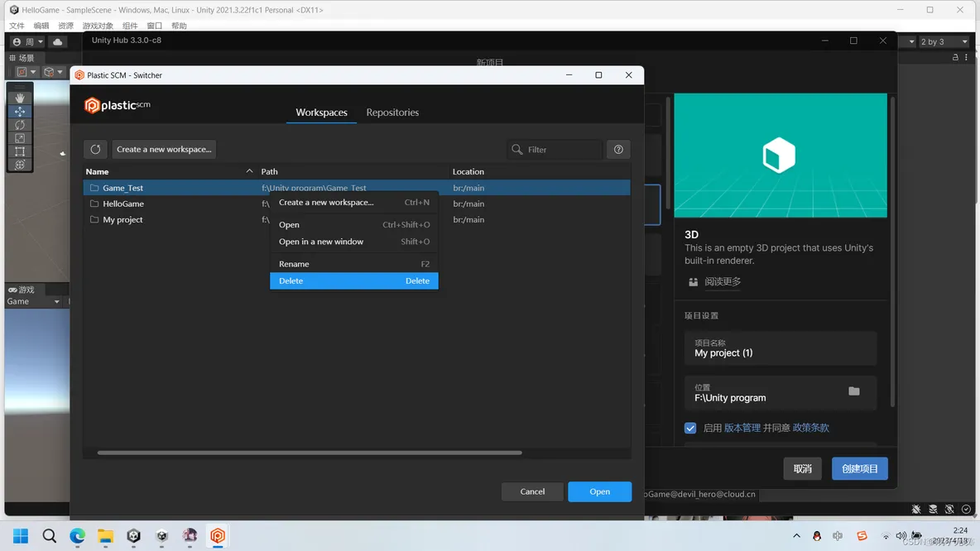The image size is (980, 551).
Task: Open the '2 by 3' layout dropdown
Action: [x=943, y=41]
